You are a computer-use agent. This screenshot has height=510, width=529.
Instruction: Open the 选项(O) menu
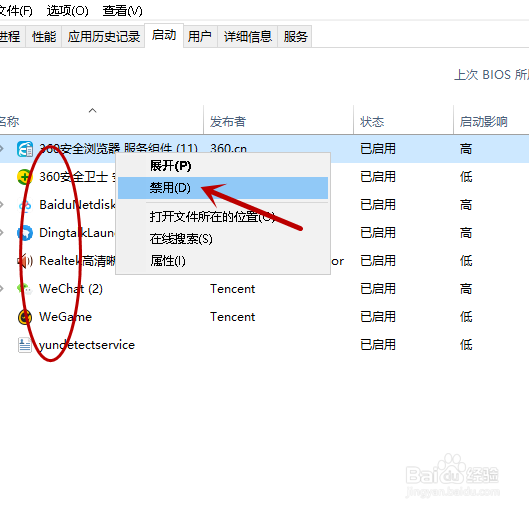click(67, 11)
